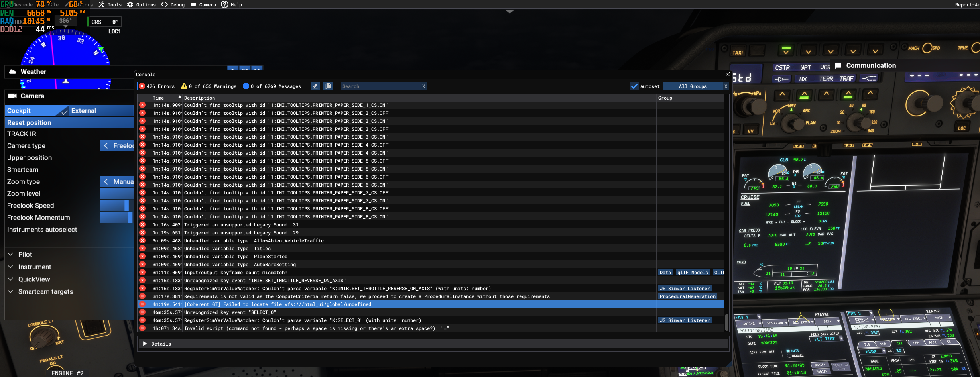Image resolution: width=980 pixels, height=377 pixels.
Task: Click the Communication panel chat icon
Action: [x=838, y=65]
